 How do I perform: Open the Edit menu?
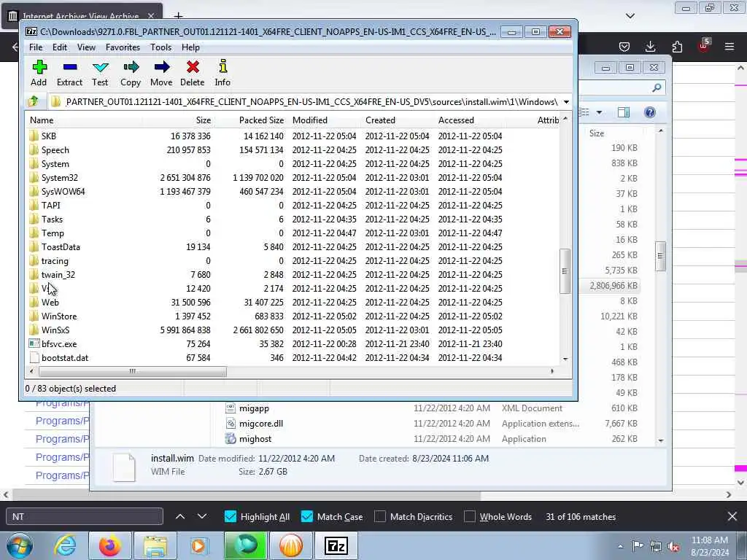[x=60, y=47]
